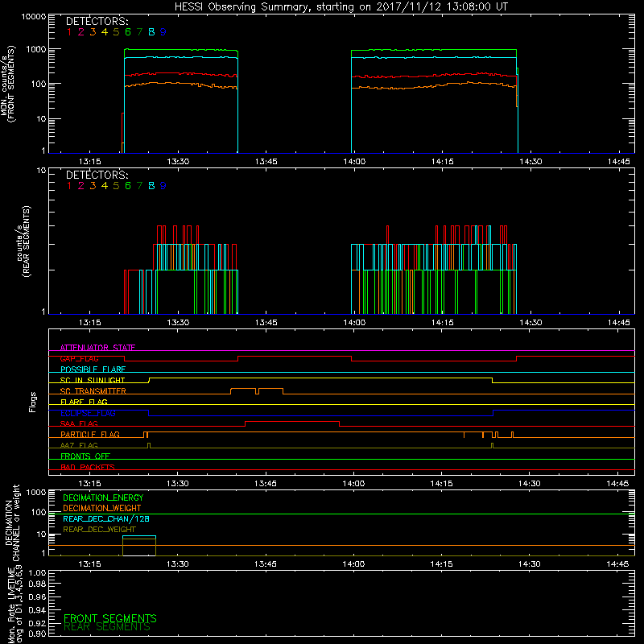Select dark green detector number 7 in rear segments legend
Viewport: 644px width, 644px height.
(x=139, y=186)
